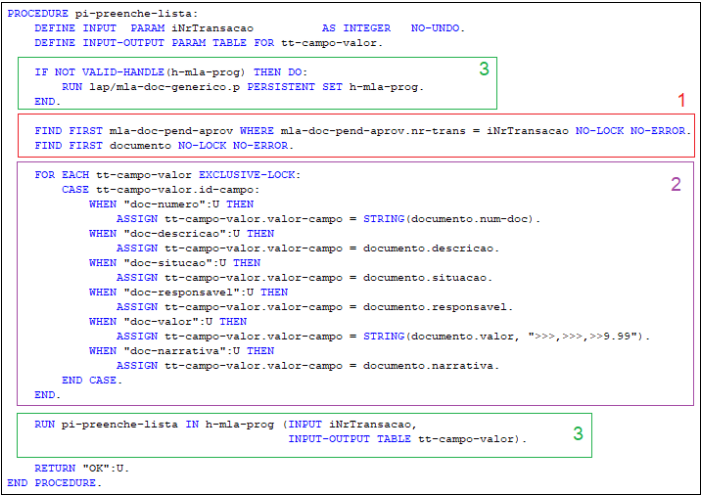704x498 pixels.
Task: Click 'RUN pi-preenche-lista IN h-mla-prog' statement
Action: (x=154, y=424)
